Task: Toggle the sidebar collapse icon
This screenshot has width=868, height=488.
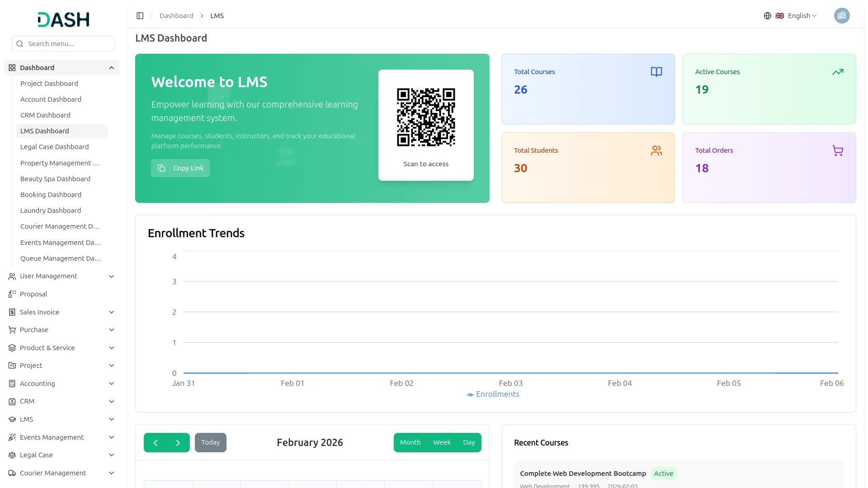Action: click(140, 16)
